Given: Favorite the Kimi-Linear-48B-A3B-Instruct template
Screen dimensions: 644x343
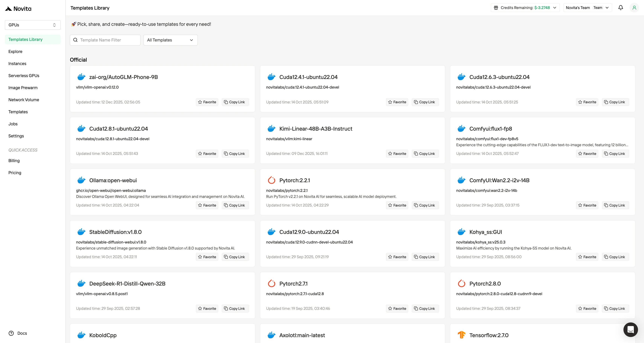Looking at the screenshot, I should 397,154.
